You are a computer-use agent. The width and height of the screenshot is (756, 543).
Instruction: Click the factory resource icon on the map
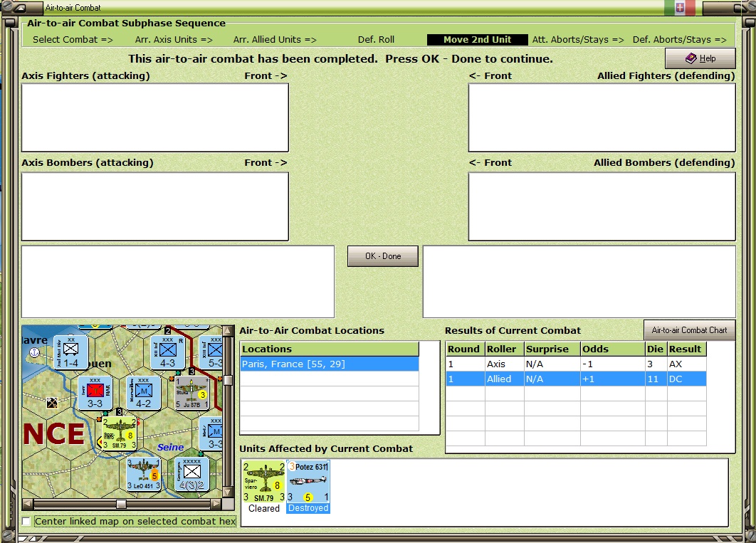coord(52,403)
